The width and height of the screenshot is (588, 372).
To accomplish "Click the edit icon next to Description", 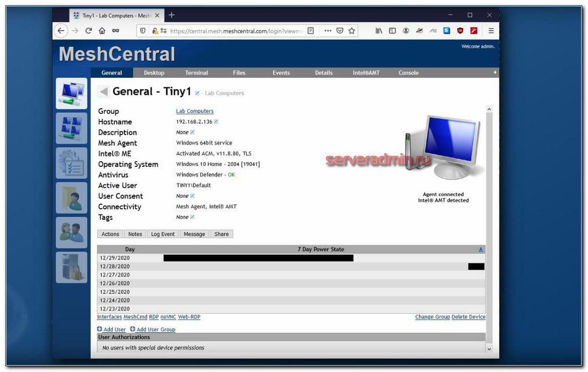I will (192, 132).
